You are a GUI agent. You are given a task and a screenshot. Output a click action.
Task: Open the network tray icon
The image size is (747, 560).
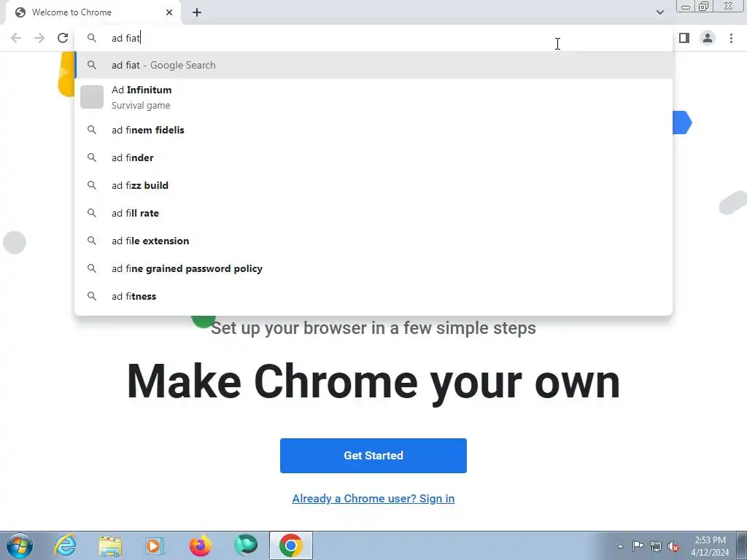(x=656, y=546)
